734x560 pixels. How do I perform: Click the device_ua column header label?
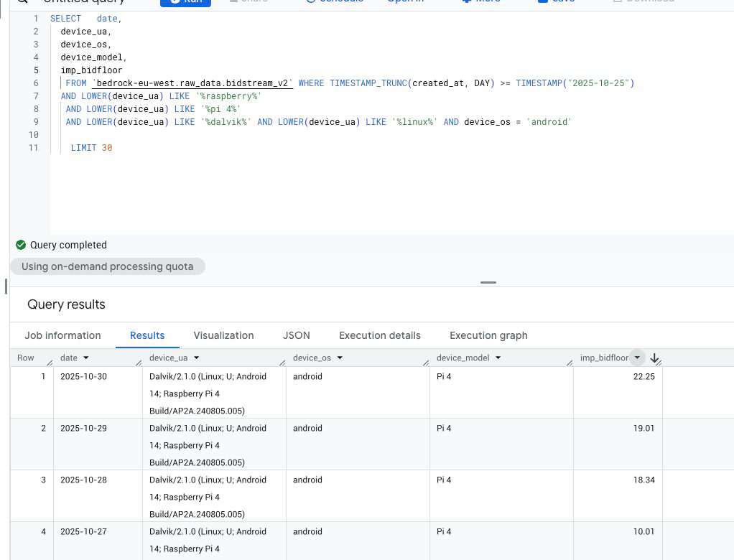coord(169,358)
